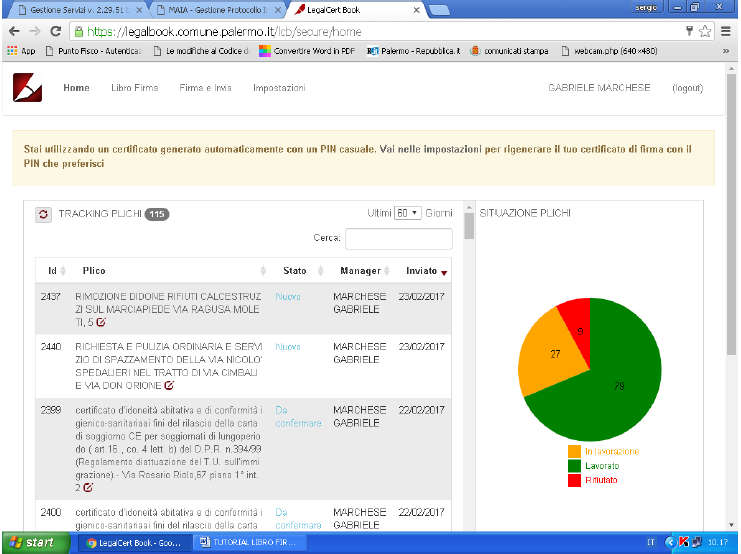
Task: Open edit icon for plico 2437
Action: pos(101,322)
